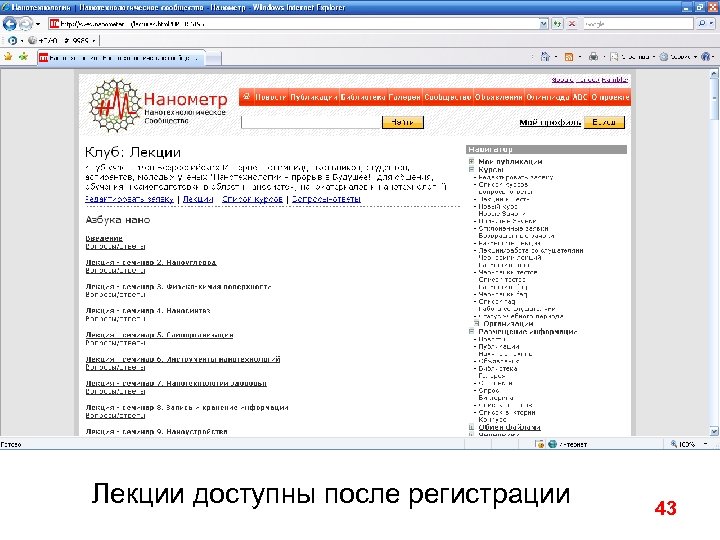Open the recent pages dropdown next to Forward
Screen dimensions: 720x540
tap(38, 24)
